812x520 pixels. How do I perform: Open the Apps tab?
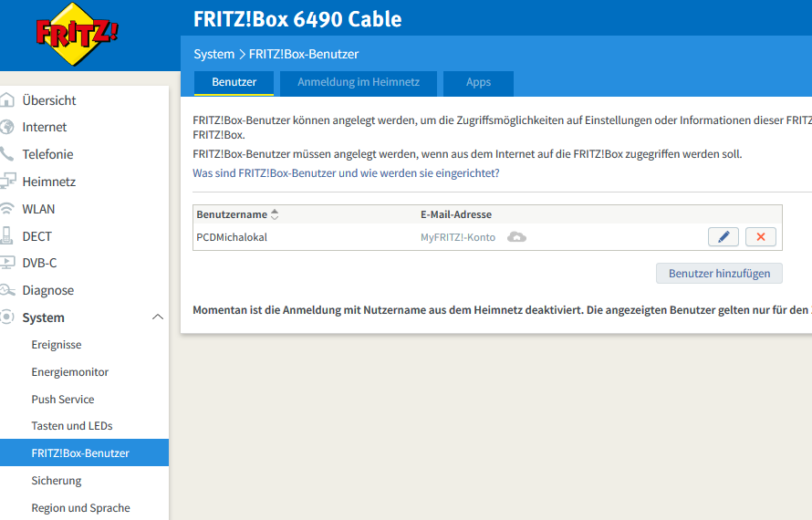pyautogui.click(x=478, y=82)
